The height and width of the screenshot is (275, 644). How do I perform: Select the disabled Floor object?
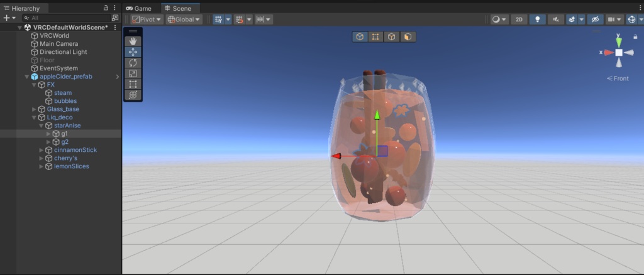(47, 60)
